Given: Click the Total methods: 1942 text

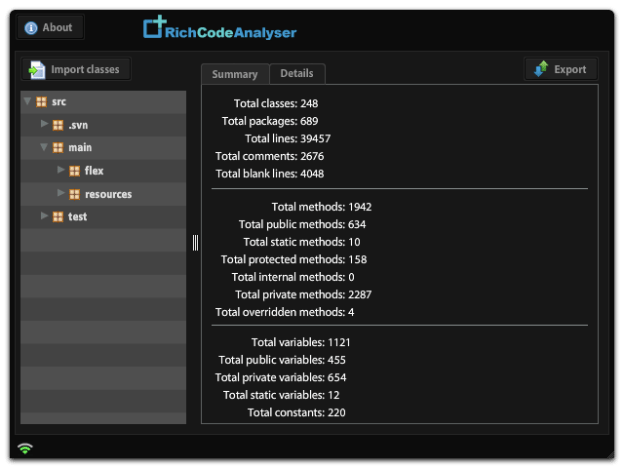Looking at the screenshot, I should [x=322, y=207].
